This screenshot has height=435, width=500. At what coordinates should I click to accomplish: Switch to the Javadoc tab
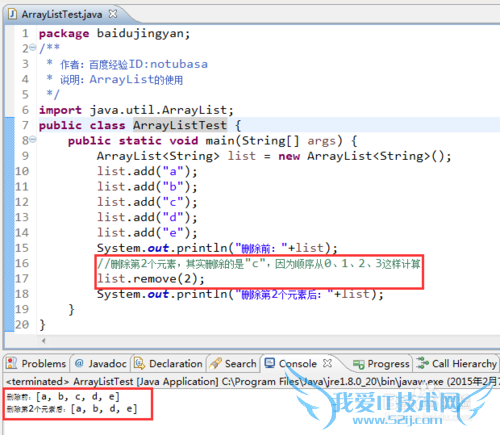tap(100, 363)
